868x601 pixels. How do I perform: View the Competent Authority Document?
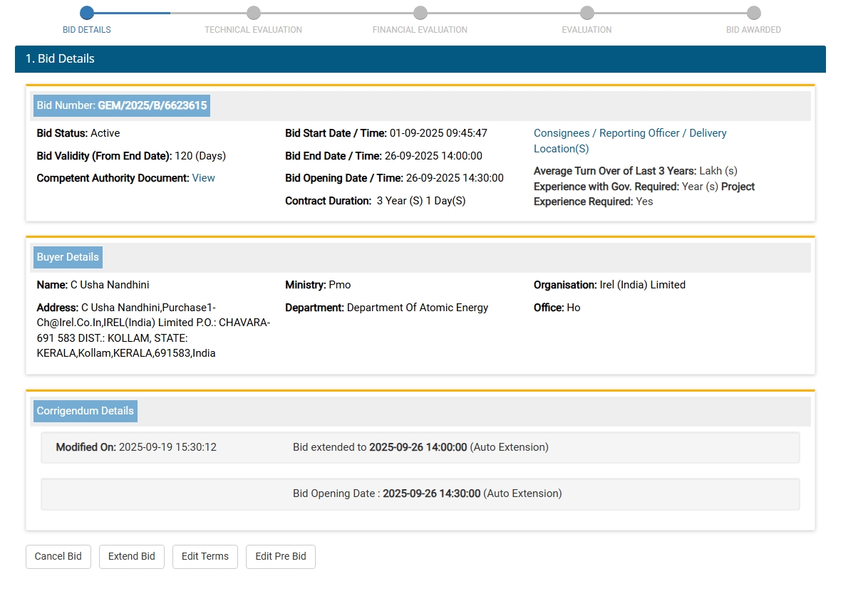coord(203,178)
